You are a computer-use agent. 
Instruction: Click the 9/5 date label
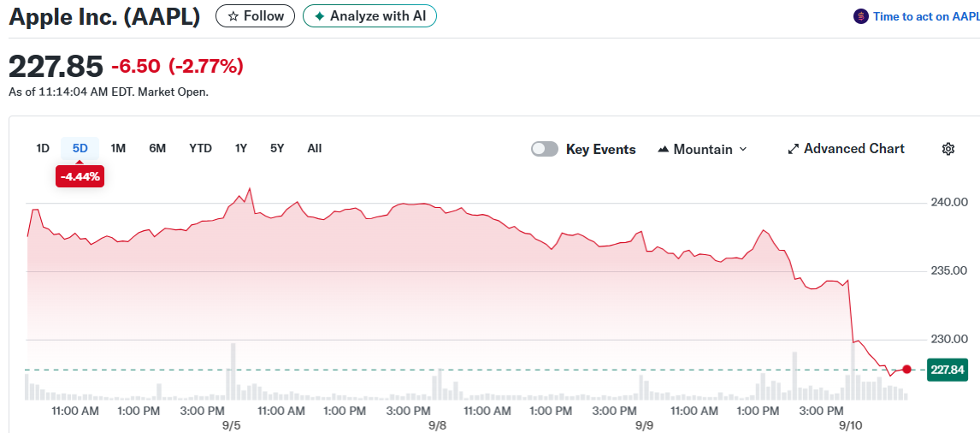tap(231, 425)
